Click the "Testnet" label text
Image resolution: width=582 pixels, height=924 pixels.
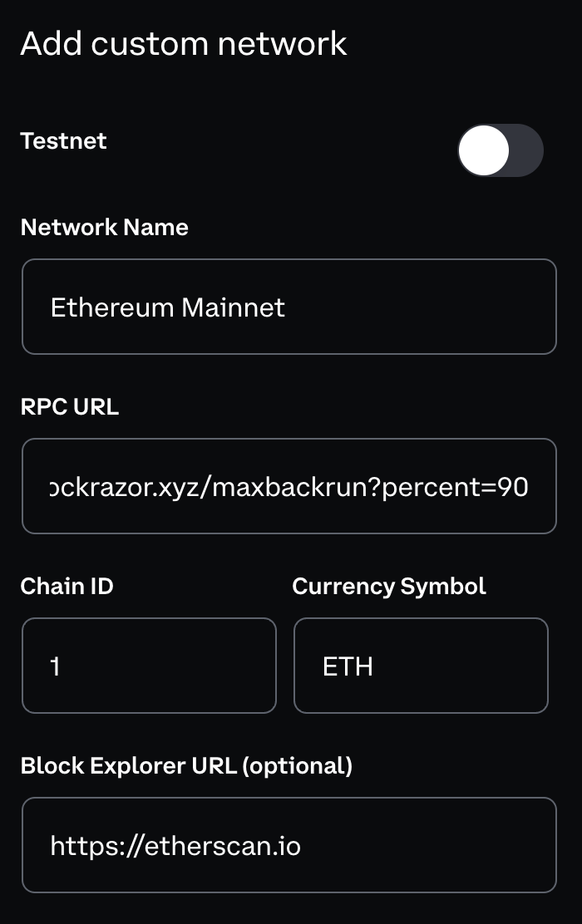[x=63, y=140]
